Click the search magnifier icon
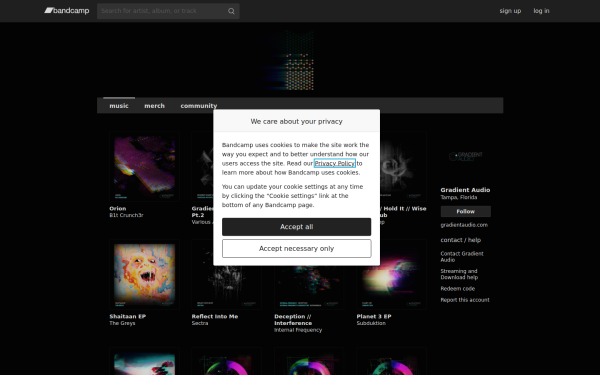Screen dimensions: 600x375 [x=231, y=11]
